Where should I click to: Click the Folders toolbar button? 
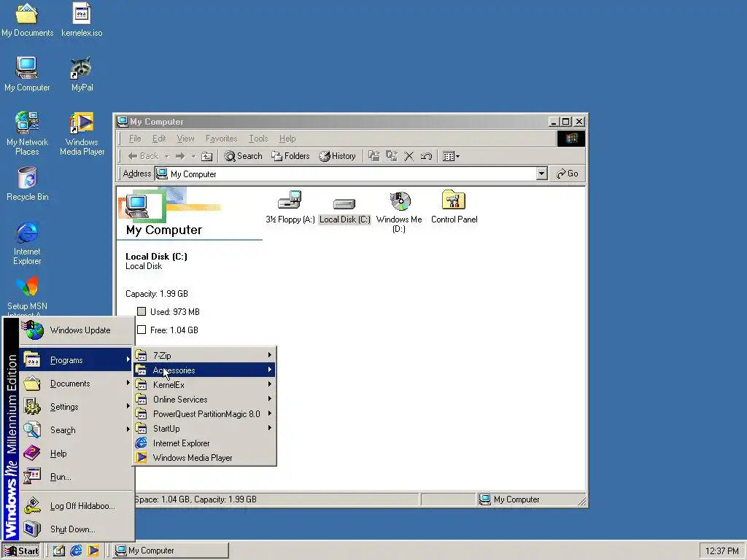point(290,156)
